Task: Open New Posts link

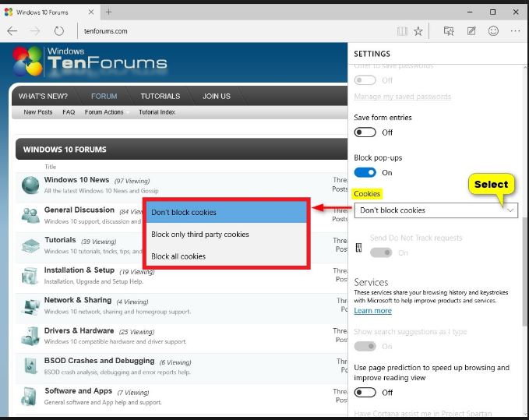Action: click(x=38, y=112)
